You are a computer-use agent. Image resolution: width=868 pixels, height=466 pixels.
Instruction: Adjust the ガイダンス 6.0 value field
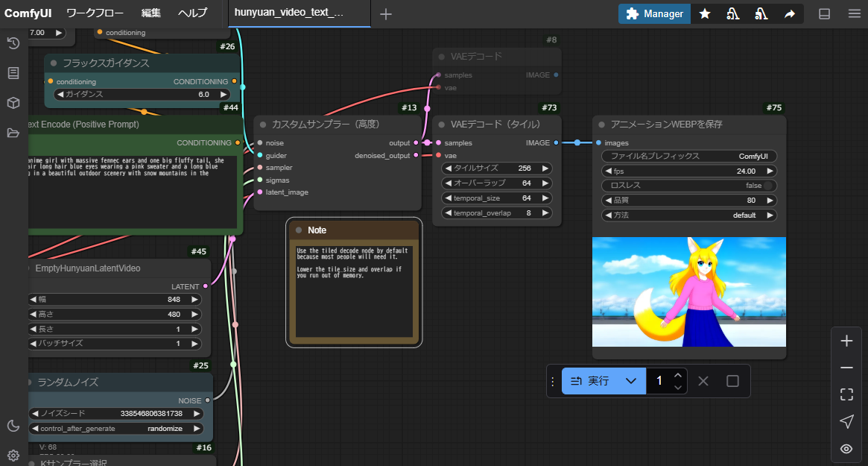[141, 94]
